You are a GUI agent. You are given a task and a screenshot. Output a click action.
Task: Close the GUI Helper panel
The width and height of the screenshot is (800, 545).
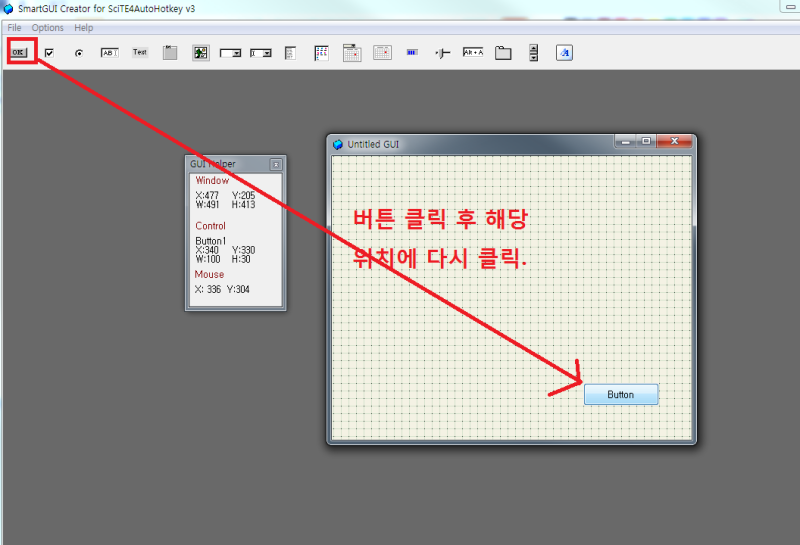[x=276, y=164]
